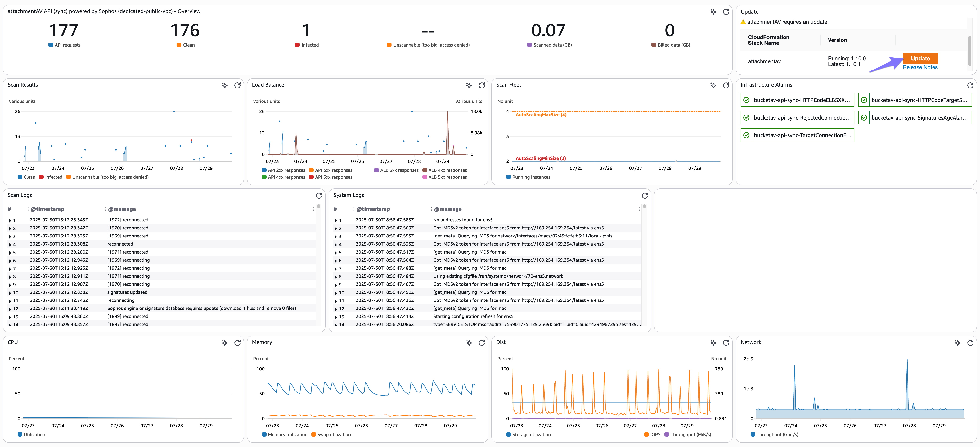
Task: Refresh the Overview widget at top
Action: (726, 12)
